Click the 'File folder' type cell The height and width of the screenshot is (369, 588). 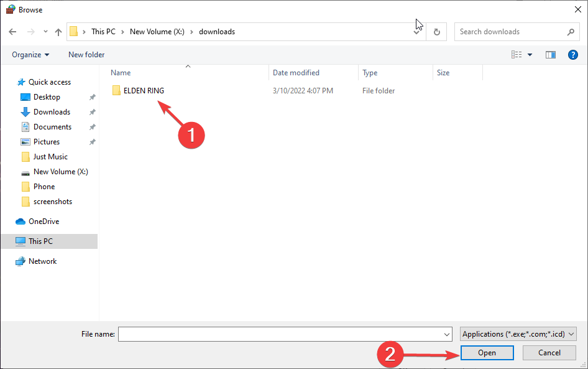(x=379, y=91)
